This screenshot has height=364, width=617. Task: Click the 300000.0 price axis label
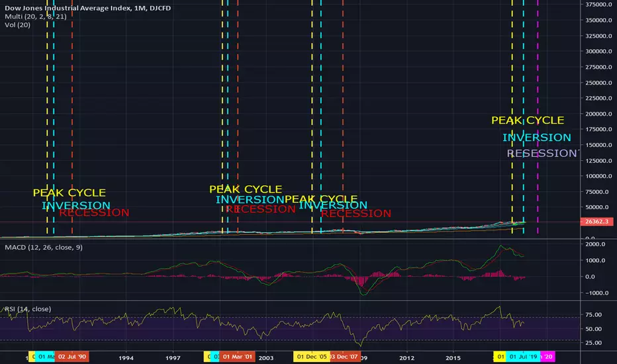(x=598, y=51)
